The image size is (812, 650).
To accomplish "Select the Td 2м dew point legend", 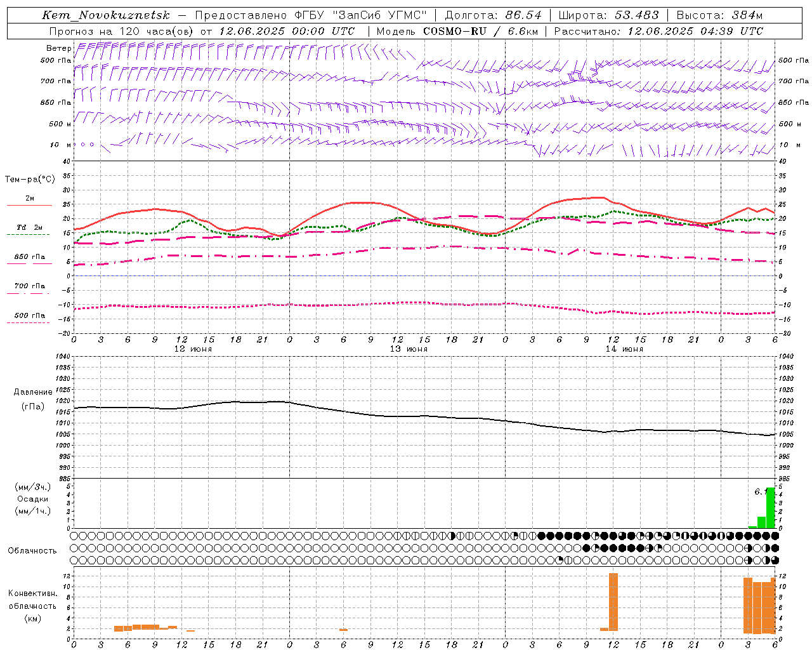I will [x=29, y=230].
